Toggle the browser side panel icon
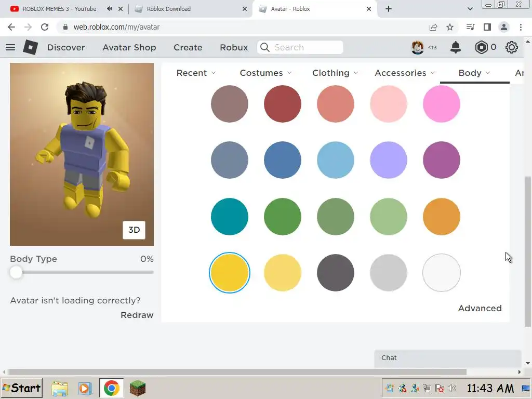532x399 pixels. tap(487, 27)
